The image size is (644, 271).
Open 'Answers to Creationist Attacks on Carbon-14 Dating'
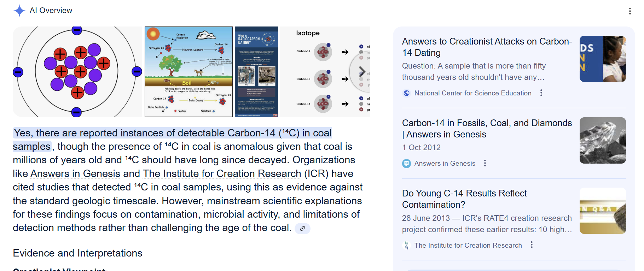pos(487,47)
